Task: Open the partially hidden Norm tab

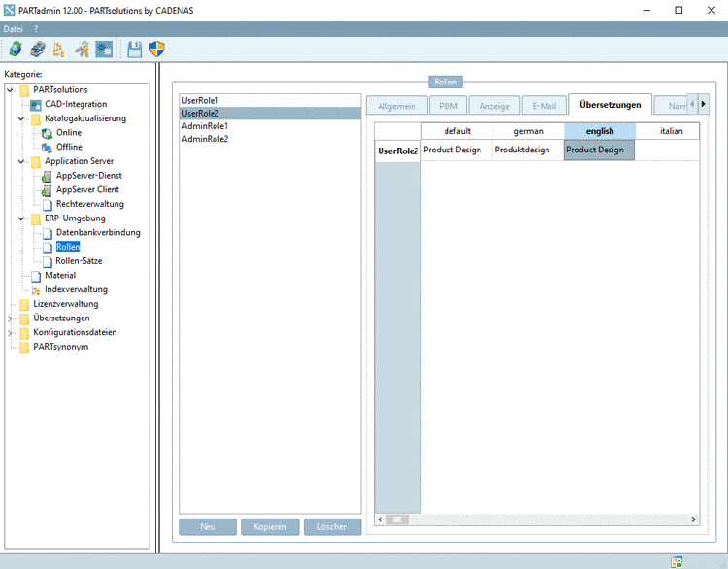Action: tap(671, 106)
